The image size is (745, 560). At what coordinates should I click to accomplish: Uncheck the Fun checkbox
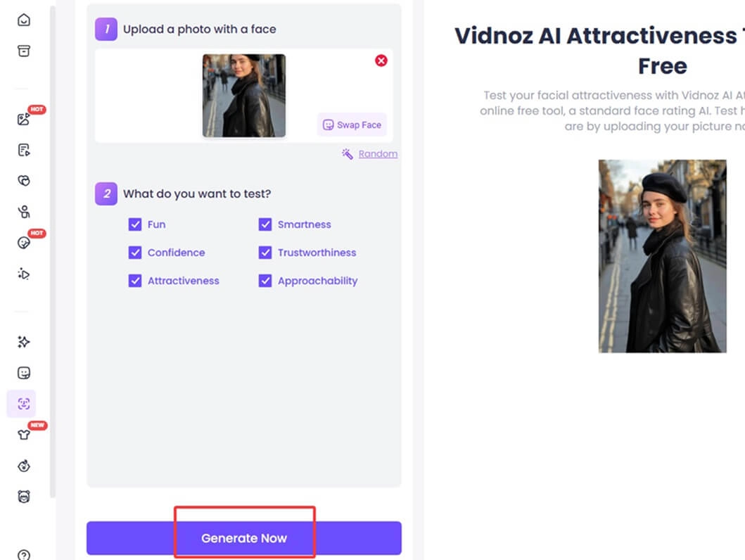(135, 224)
